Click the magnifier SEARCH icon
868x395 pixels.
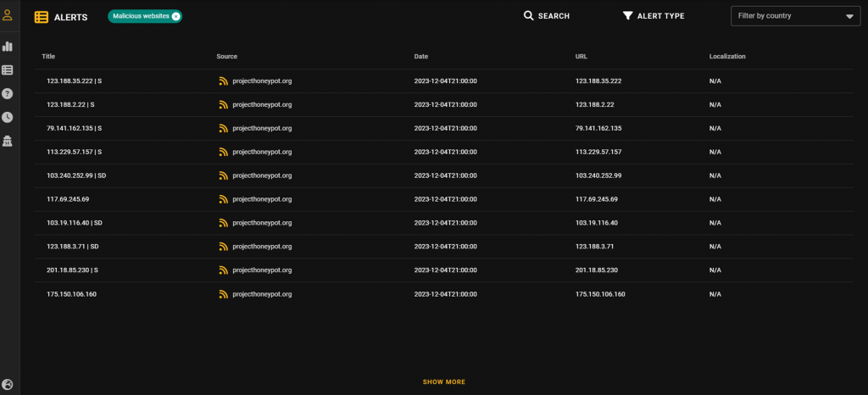pos(529,16)
